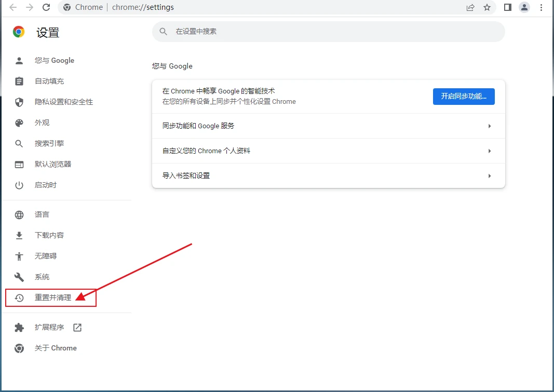This screenshot has width=554, height=392.
Task: Click the chrome://settings address bar URL
Action: click(143, 7)
